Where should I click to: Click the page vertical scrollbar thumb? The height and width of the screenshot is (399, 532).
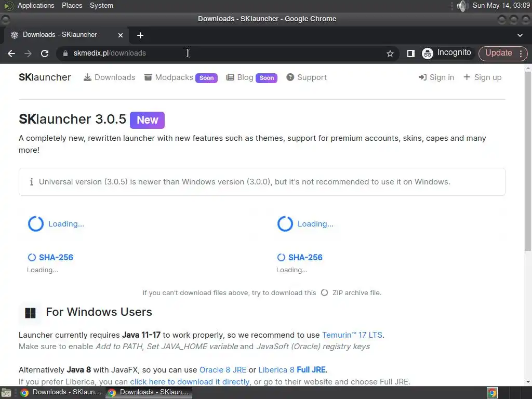[x=528, y=162]
